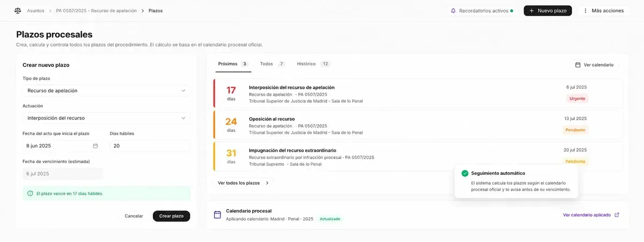Click the bell icon in Recordatorios activos
Screen dimensions: 644x242
[x=453, y=11]
